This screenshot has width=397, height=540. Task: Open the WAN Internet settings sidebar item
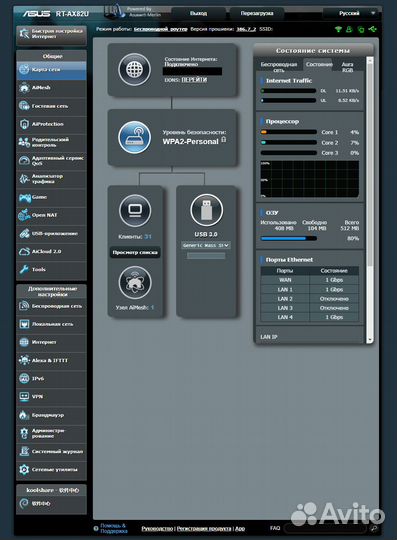tap(51, 342)
